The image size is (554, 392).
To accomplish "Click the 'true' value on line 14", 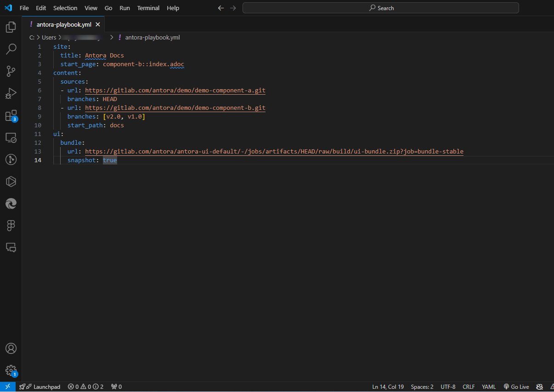I will (x=110, y=160).
